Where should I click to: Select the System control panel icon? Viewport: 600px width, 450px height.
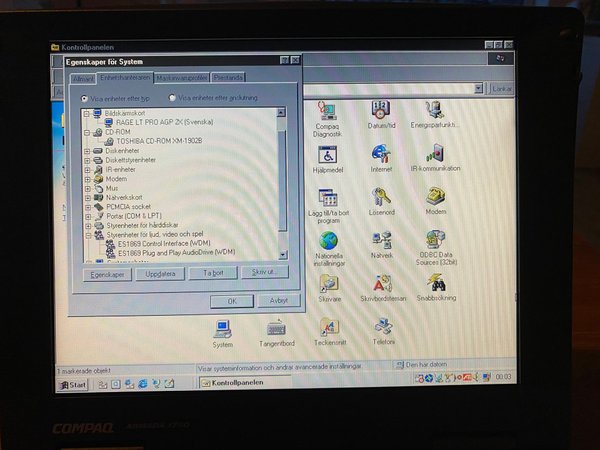tap(222, 334)
